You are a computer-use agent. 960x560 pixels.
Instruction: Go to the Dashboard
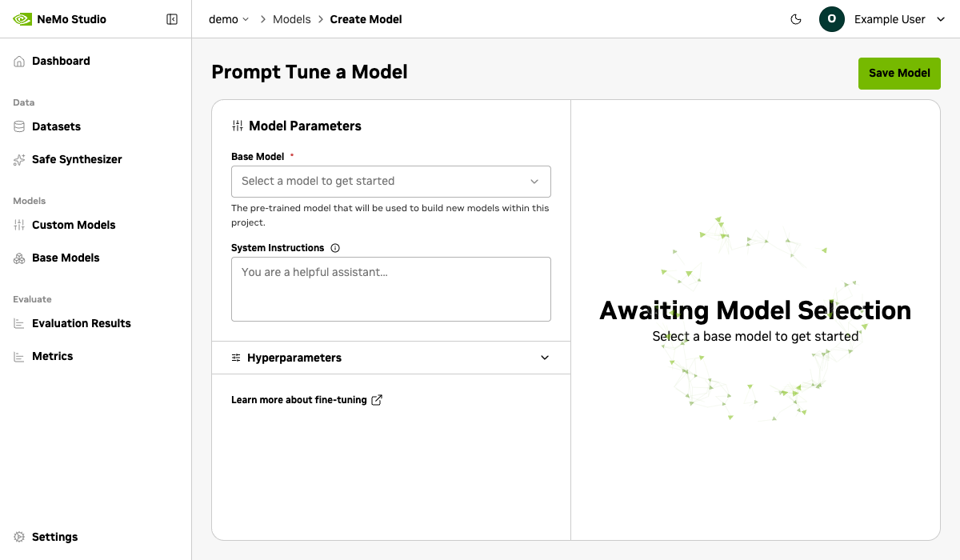pos(62,61)
